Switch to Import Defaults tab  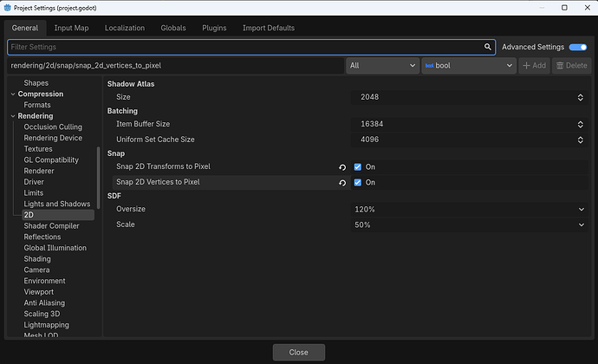click(269, 28)
